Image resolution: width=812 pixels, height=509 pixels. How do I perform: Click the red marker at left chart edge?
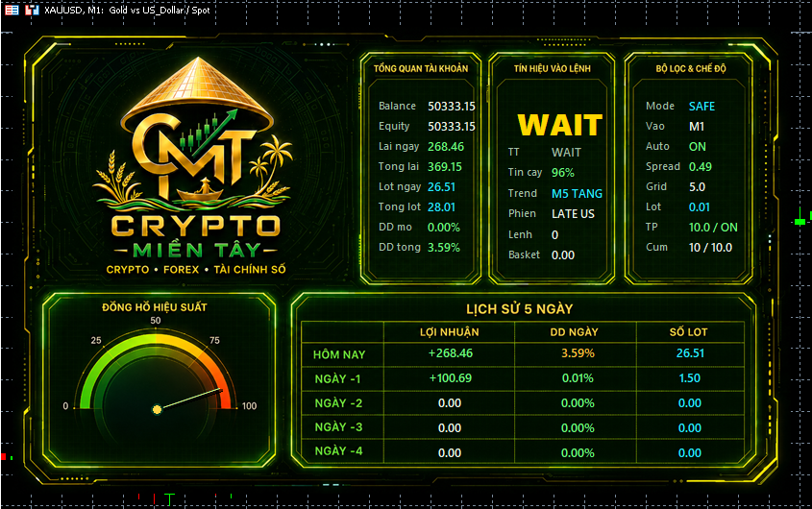pyautogui.click(x=3, y=457)
